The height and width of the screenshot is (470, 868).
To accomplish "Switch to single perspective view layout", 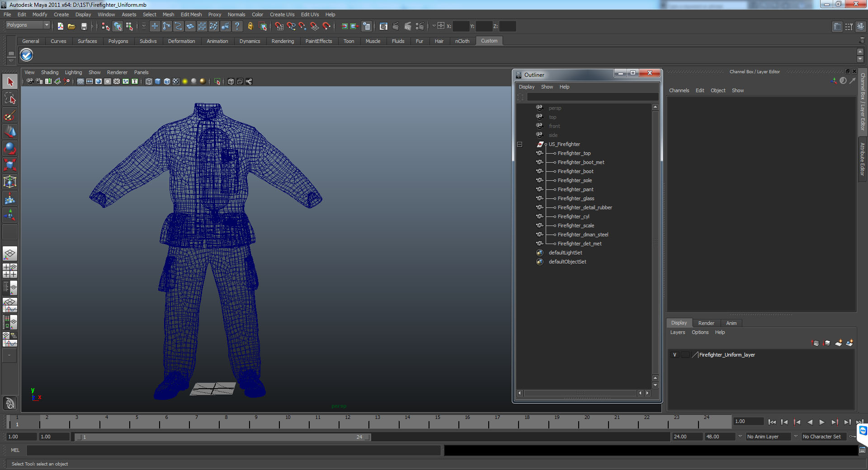I will [x=10, y=254].
